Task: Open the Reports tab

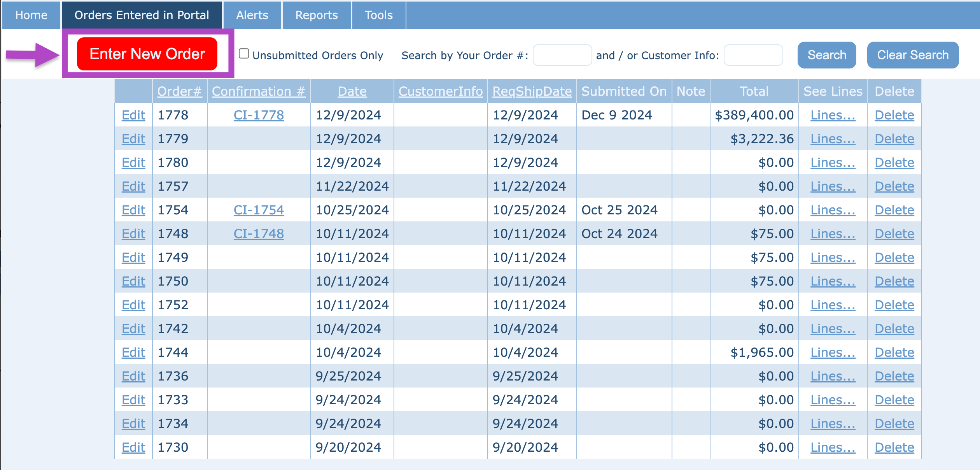Action: tap(316, 15)
